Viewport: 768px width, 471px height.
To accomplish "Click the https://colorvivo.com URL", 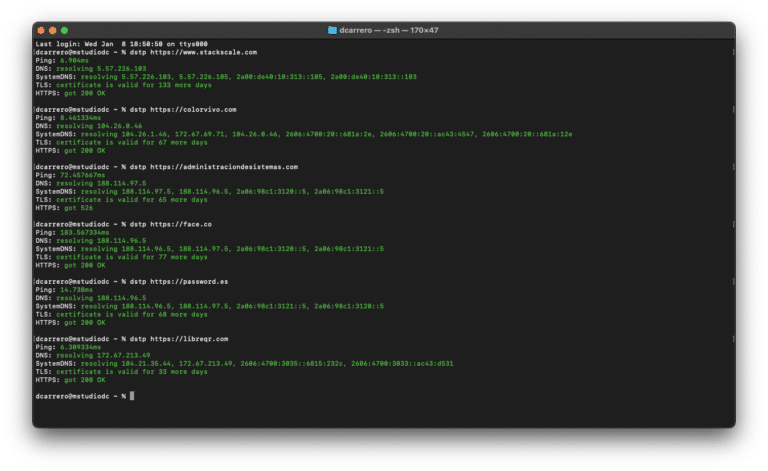I will (193, 109).
